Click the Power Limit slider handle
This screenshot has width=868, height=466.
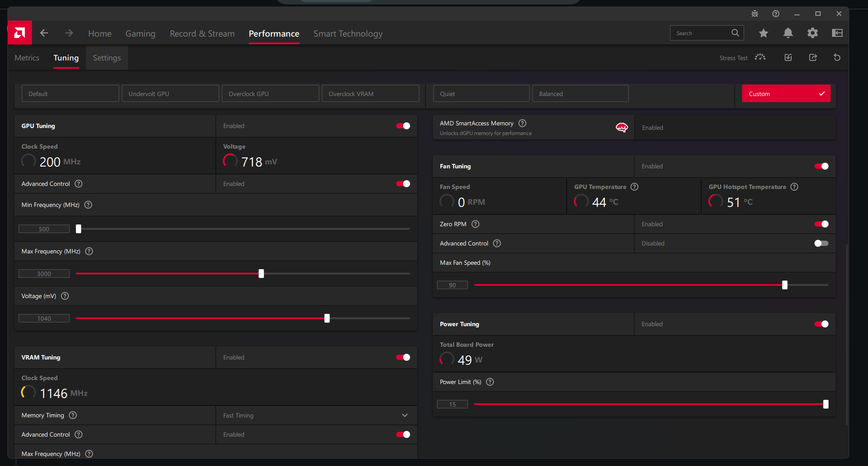[826, 404]
